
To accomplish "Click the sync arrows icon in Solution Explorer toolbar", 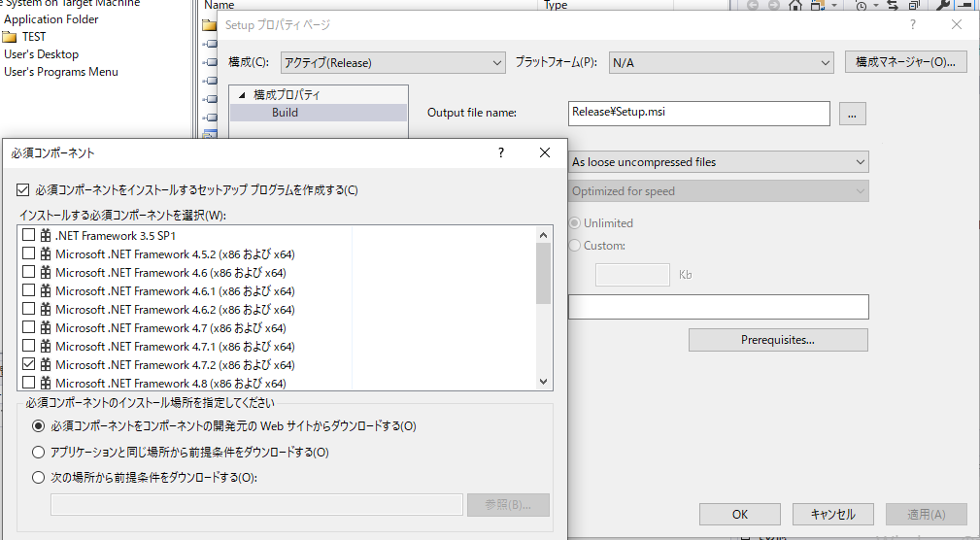I will point(893,5).
